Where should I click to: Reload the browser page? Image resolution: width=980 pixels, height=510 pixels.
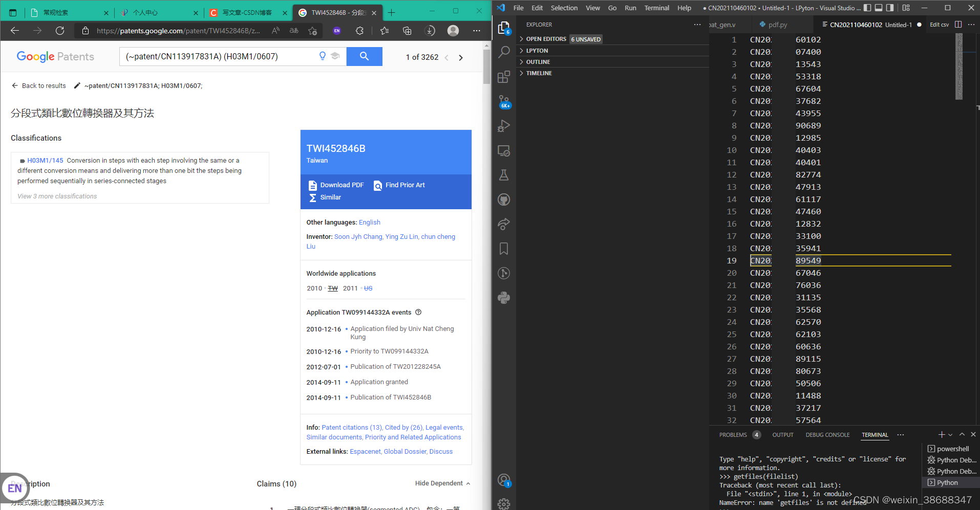(x=60, y=31)
